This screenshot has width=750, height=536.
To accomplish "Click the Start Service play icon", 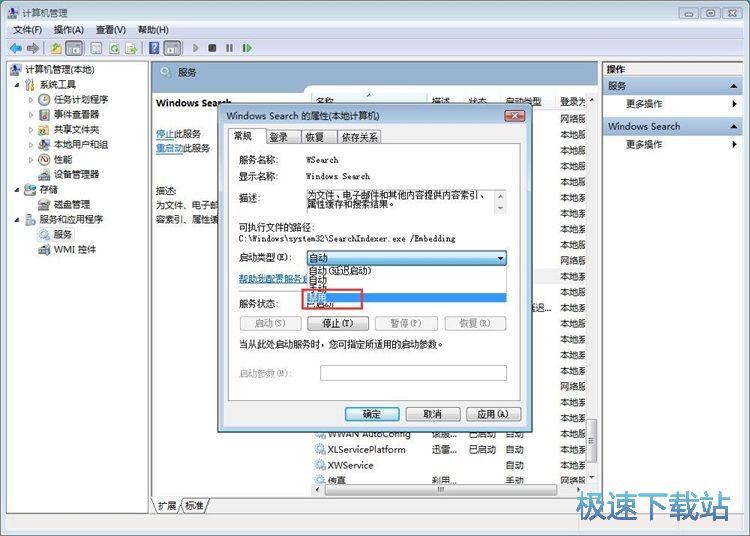I will point(195,48).
